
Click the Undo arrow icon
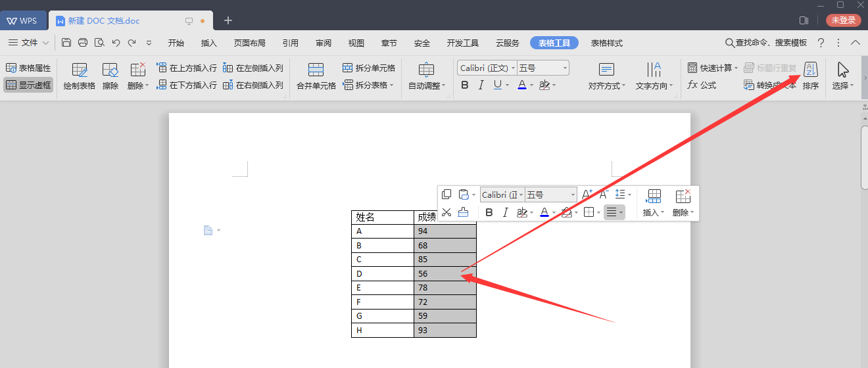[116, 43]
